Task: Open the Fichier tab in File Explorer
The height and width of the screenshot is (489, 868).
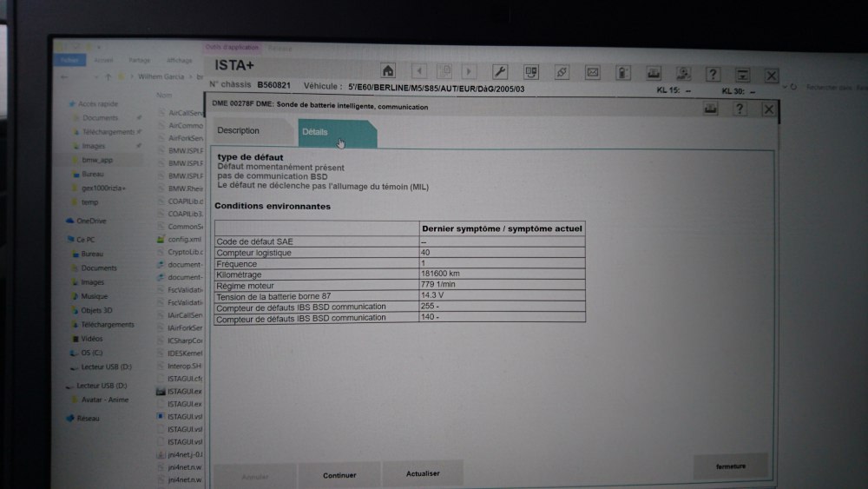Action: coord(69,60)
